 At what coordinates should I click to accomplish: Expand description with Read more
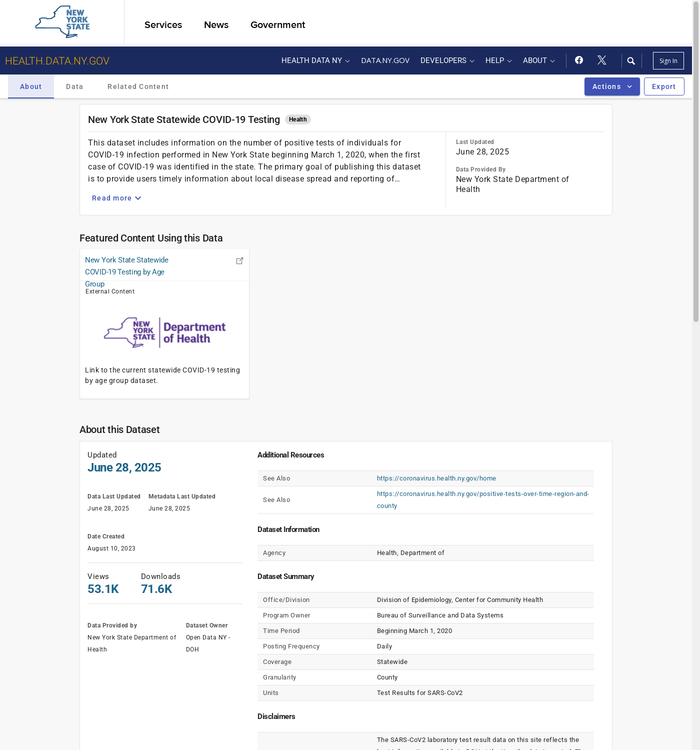point(116,198)
